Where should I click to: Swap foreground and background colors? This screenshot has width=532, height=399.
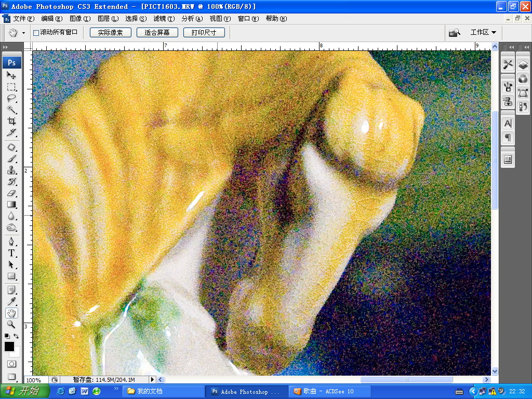17,336
